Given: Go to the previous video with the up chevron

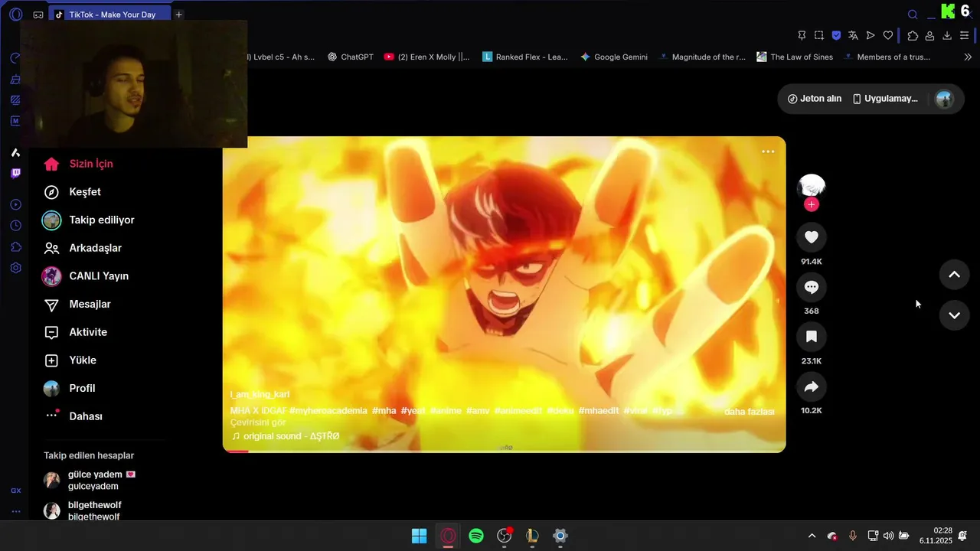Looking at the screenshot, I should (954, 275).
